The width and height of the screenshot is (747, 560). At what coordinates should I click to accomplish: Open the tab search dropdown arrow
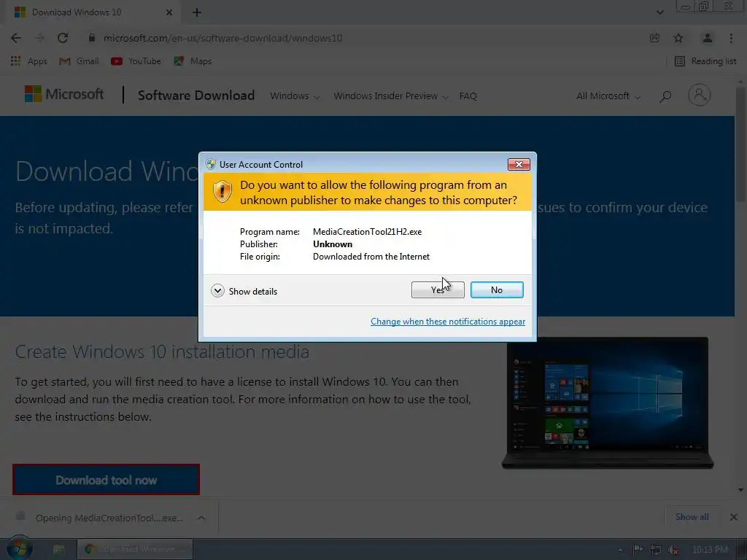659,12
